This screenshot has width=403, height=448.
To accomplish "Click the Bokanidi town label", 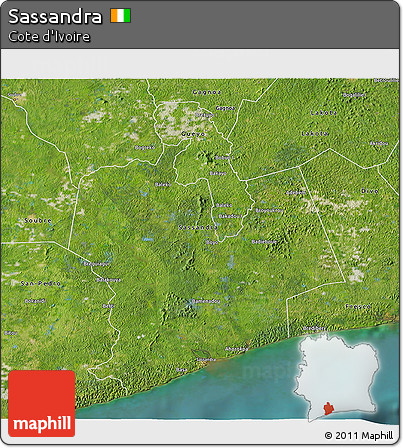I will point(35,301).
